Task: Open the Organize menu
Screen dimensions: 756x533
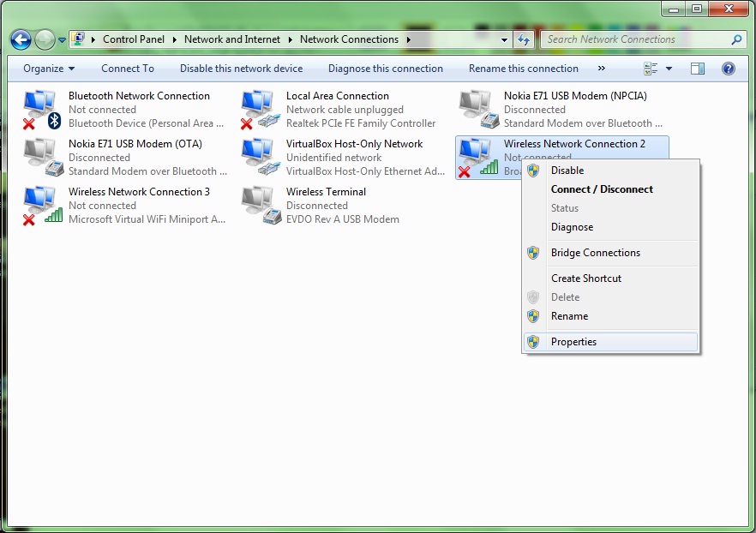Action: tap(49, 69)
